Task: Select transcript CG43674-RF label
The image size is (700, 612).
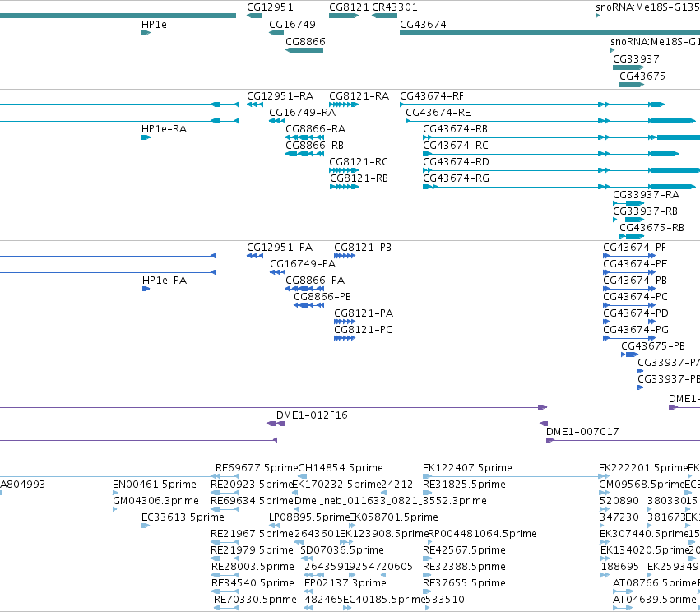Action: [432, 96]
